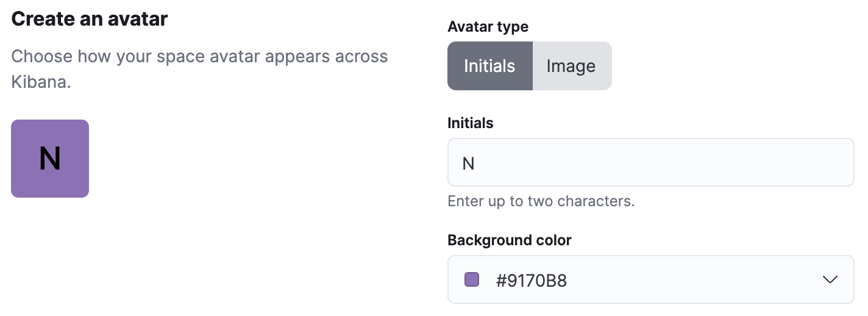The image size is (868, 316).
Task: Expand the chevron arrow in Background color
Action: (x=830, y=279)
